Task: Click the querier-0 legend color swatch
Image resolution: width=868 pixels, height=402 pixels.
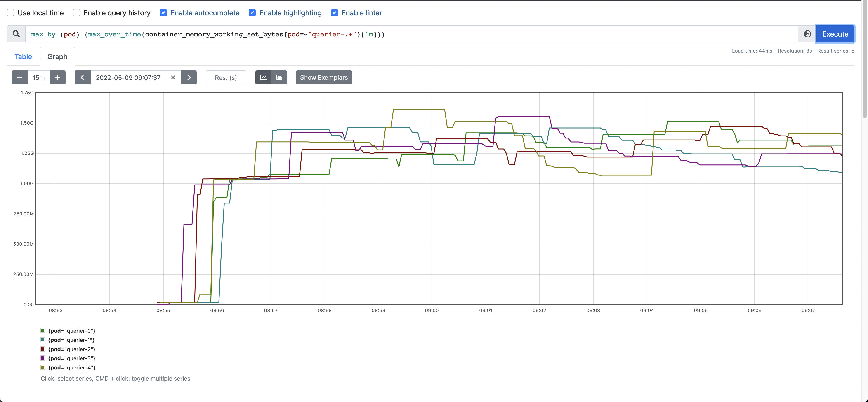Action: point(42,330)
